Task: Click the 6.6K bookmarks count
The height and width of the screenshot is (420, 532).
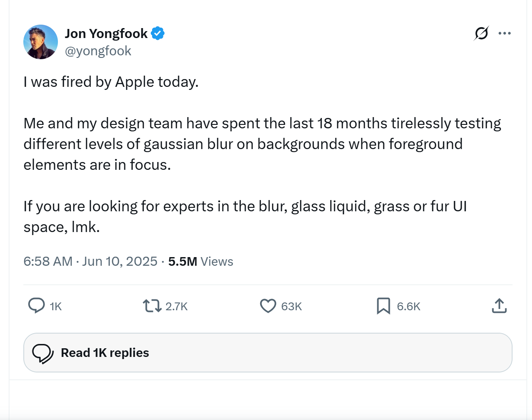Action: click(x=408, y=306)
